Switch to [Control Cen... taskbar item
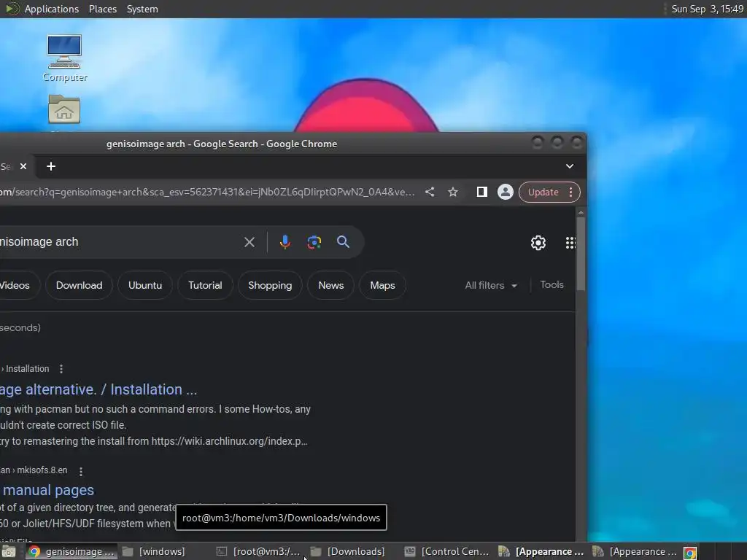This screenshot has width=747, height=560. [x=446, y=551]
